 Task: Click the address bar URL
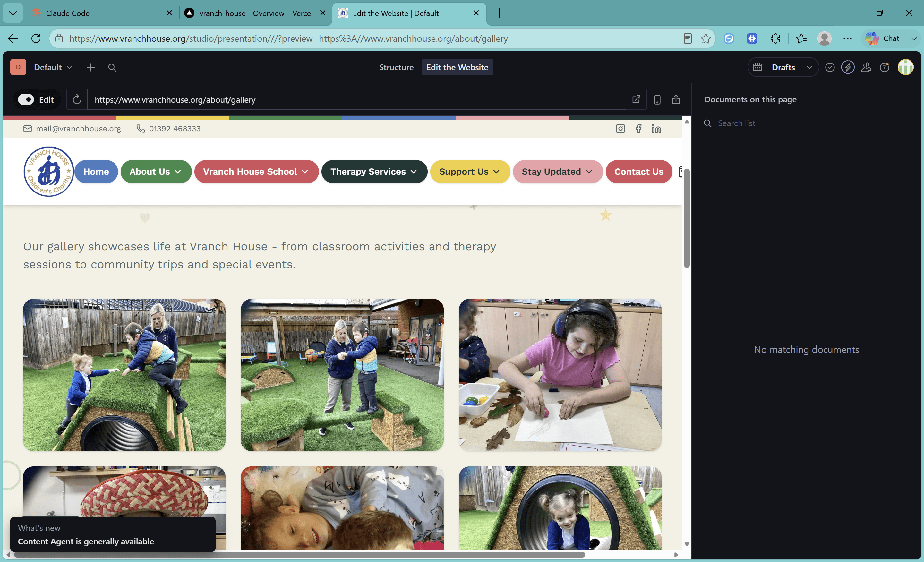(289, 38)
